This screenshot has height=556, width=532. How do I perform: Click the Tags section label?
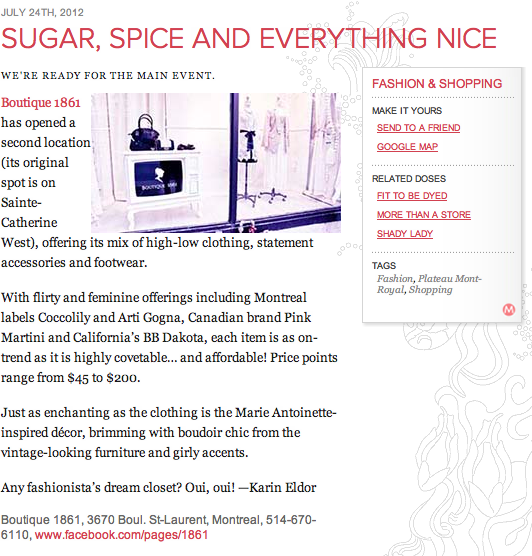pos(384,266)
